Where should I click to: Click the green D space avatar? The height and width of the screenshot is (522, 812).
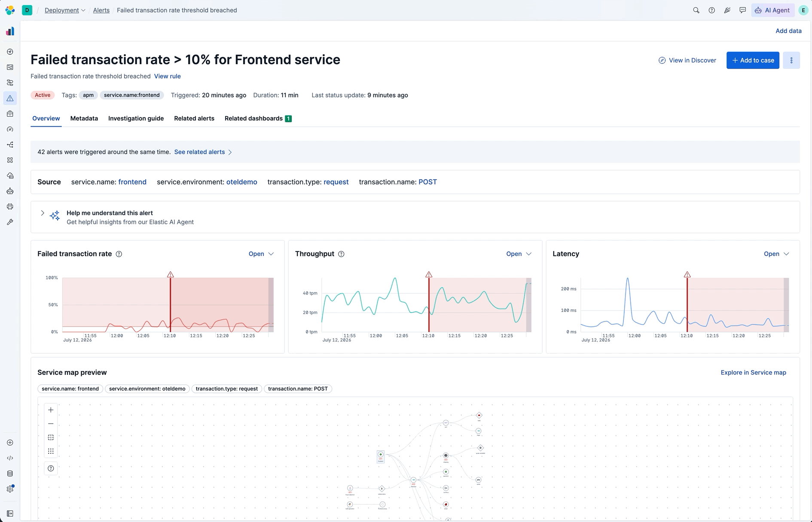(x=27, y=10)
